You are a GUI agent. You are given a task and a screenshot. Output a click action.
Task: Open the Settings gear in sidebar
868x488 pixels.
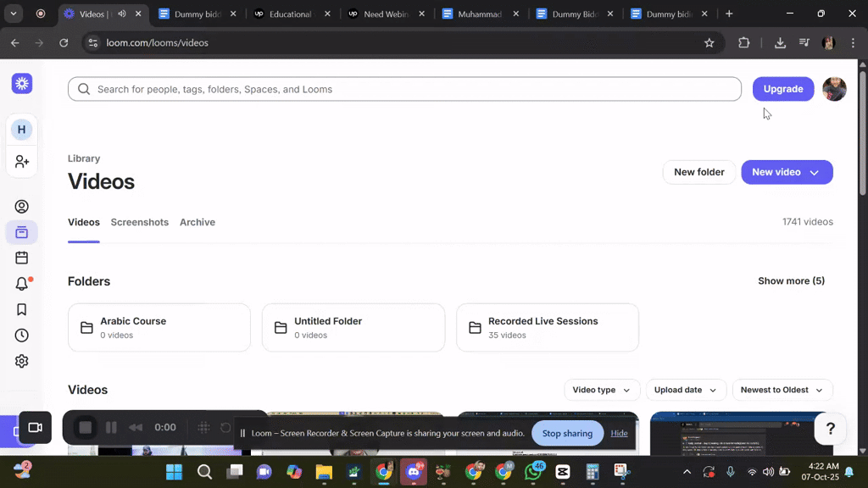[21, 361]
